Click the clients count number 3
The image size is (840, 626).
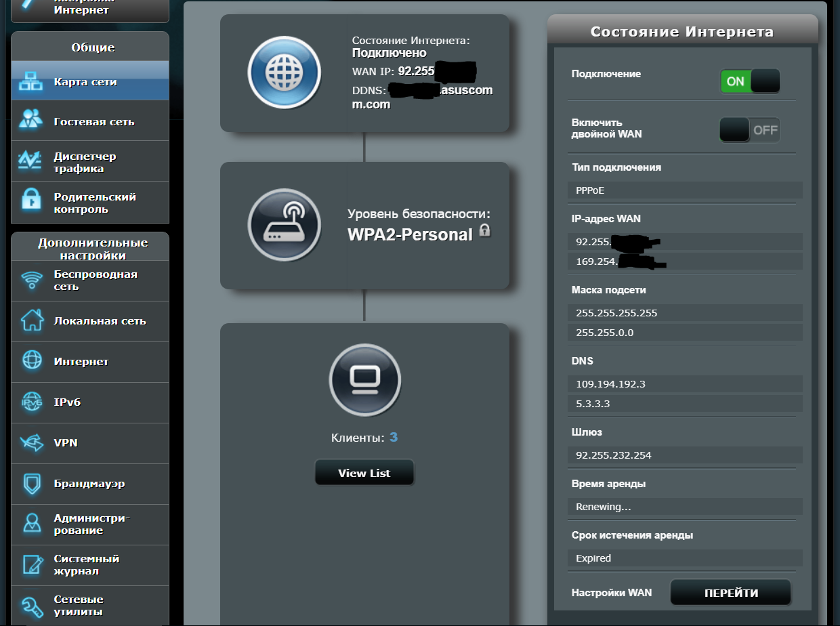pos(394,438)
